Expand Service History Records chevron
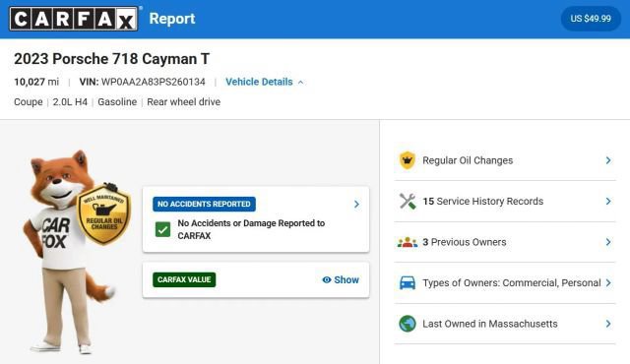Image resolution: width=630 pixels, height=364 pixels. pyautogui.click(x=608, y=202)
